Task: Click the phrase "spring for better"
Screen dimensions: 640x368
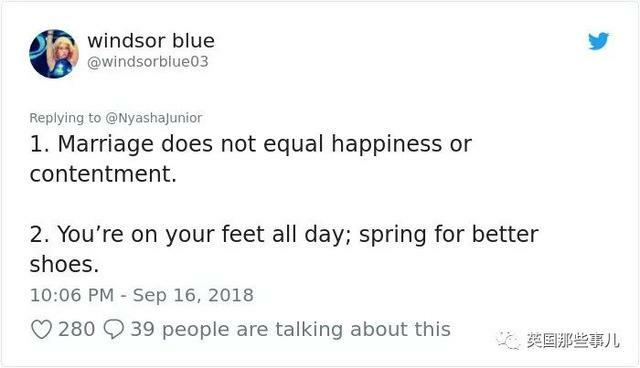Action: [x=449, y=234]
